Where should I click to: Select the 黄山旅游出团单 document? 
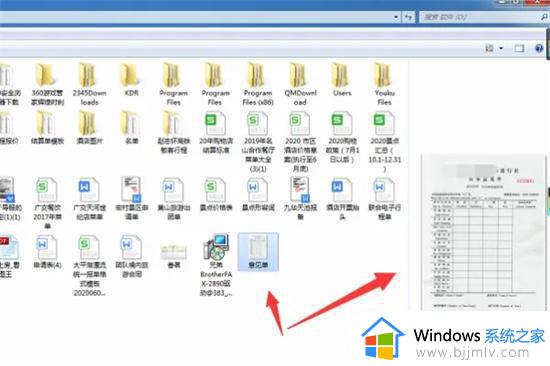pyautogui.click(x=174, y=199)
